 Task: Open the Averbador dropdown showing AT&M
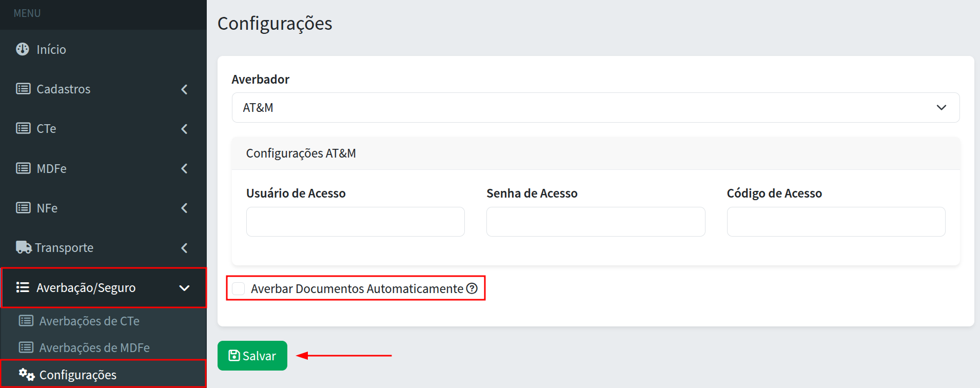click(595, 108)
